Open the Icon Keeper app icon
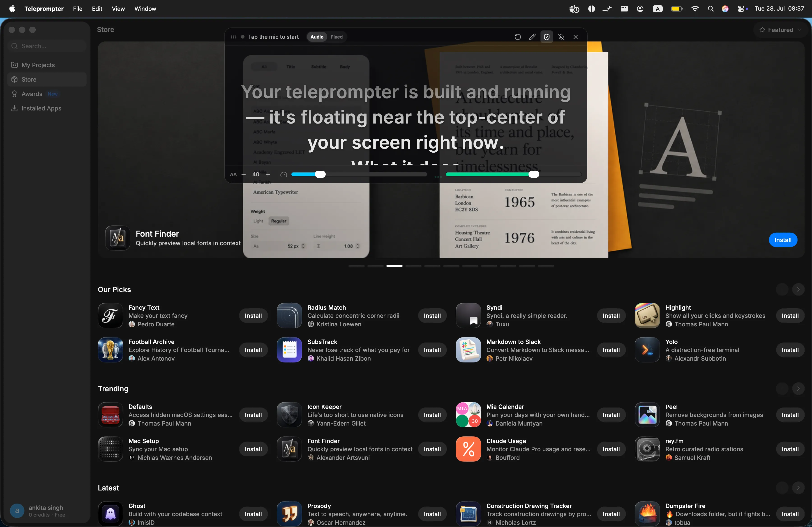 [289, 415]
